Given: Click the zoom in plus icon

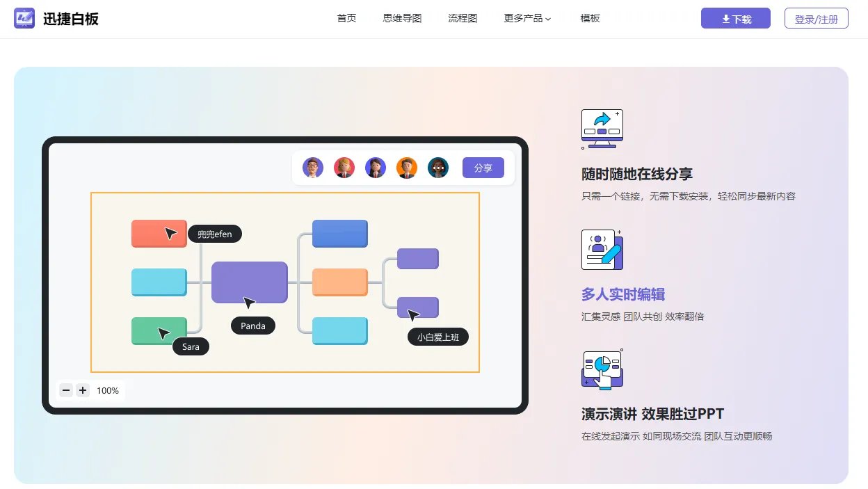Looking at the screenshot, I should (x=83, y=390).
